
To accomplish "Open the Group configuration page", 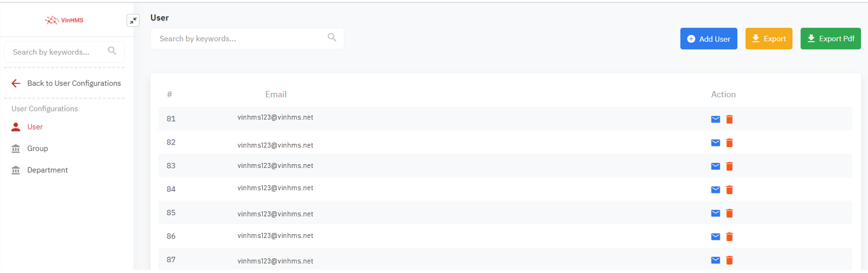I will coord(38,148).
